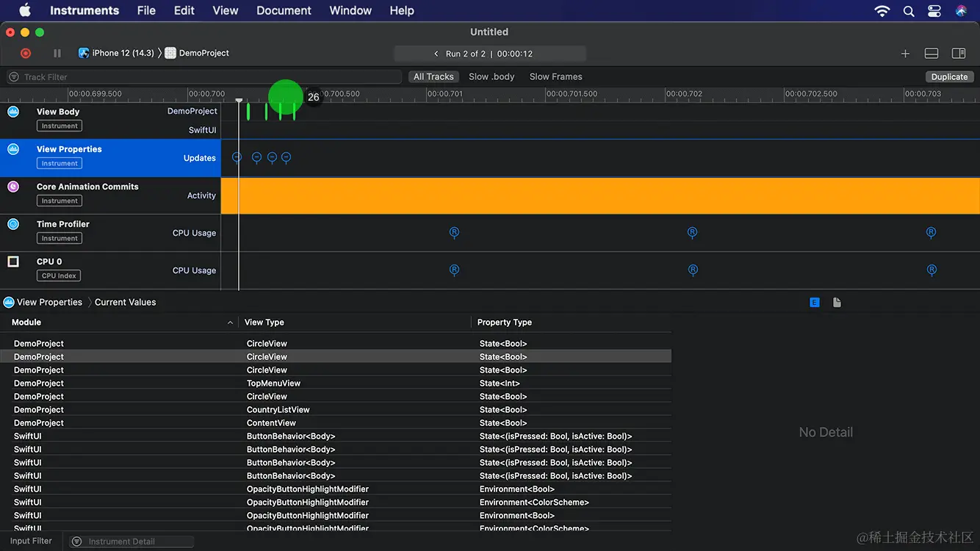This screenshot has width=980, height=551.
Task: Add an instrument with plus button
Action: coord(905,54)
